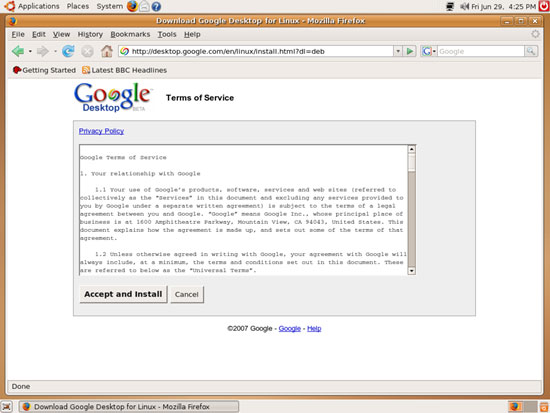The image size is (550, 413).
Task: Reload the page with the refresh icon
Action: pyautogui.click(x=68, y=51)
